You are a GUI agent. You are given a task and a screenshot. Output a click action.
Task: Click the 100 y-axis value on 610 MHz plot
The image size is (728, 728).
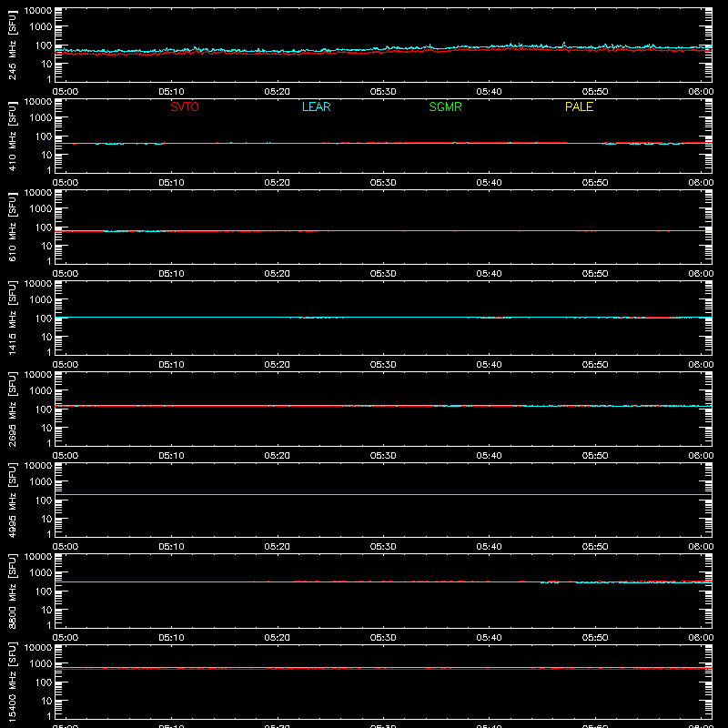[44, 227]
